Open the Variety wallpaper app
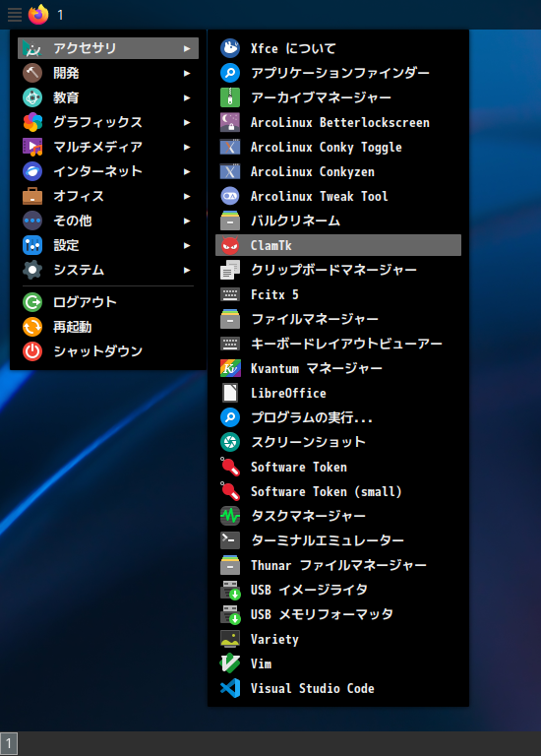Screen dimensions: 541x756 click(338, 639)
